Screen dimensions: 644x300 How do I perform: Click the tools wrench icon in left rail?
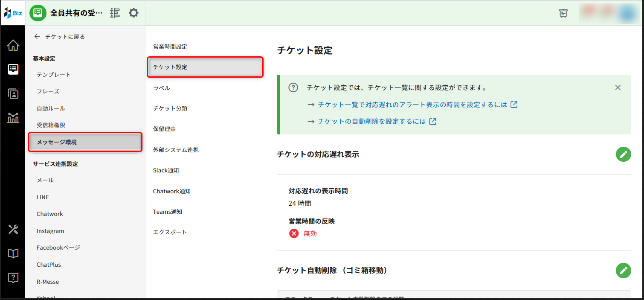point(13,230)
